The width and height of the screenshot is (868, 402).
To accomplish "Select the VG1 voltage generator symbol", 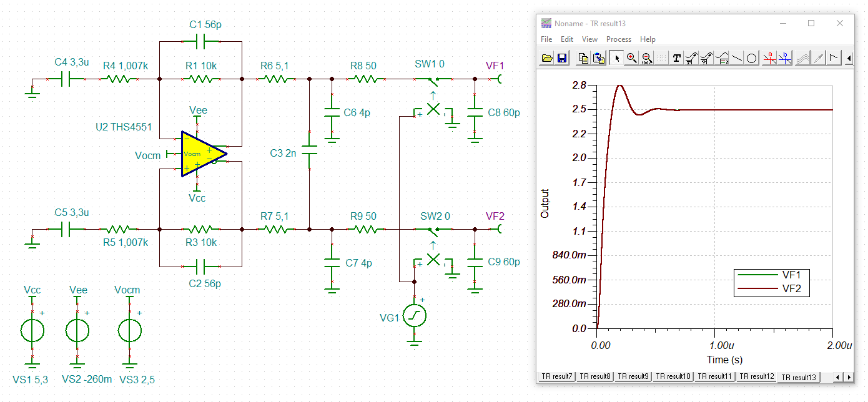I will click(x=415, y=316).
